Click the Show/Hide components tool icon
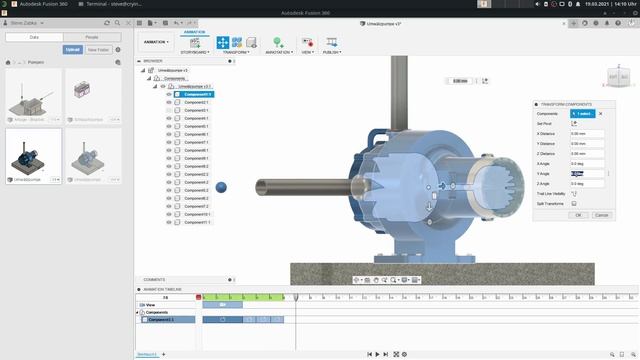 pyautogui.click(x=251, y=42)
